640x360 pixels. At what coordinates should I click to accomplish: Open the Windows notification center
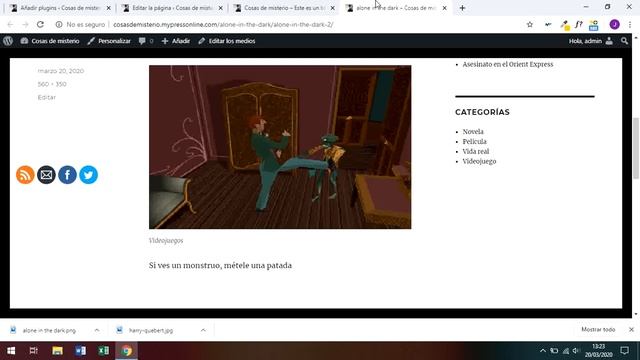click(x=624, y=351)
